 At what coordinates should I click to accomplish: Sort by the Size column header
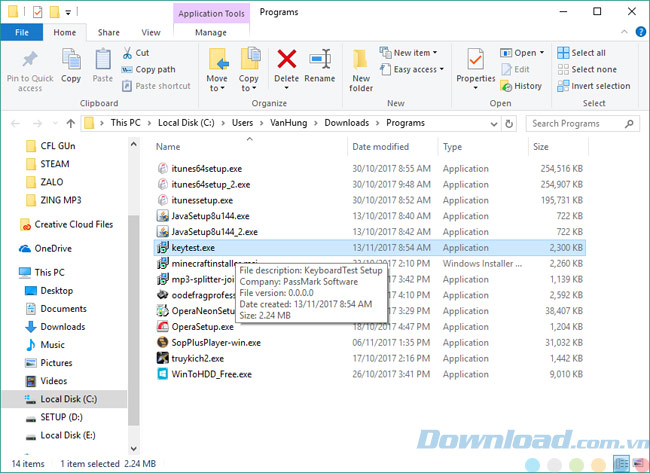tap(541, 147)
